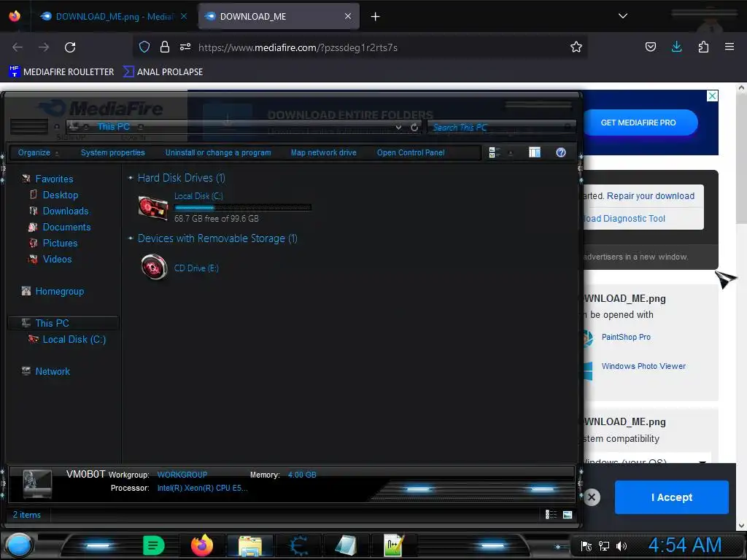Close the MediaFire ad banner
Viewport: 747px width, 560px height.
(712, 96)
